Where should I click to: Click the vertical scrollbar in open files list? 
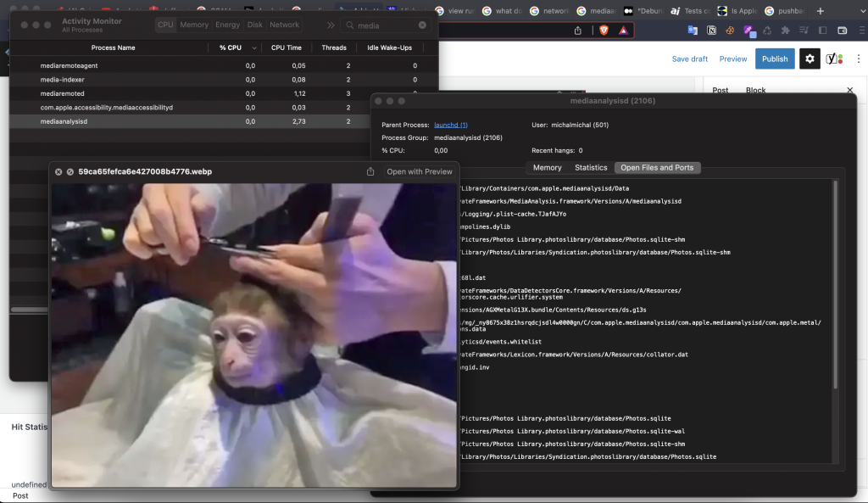point(835,284)
